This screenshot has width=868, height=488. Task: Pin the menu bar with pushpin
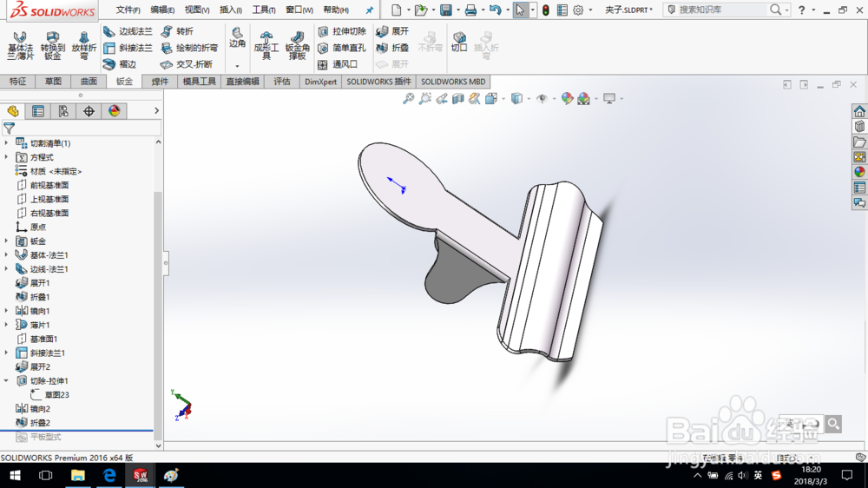pyautogui.click(x=369, y=10)
